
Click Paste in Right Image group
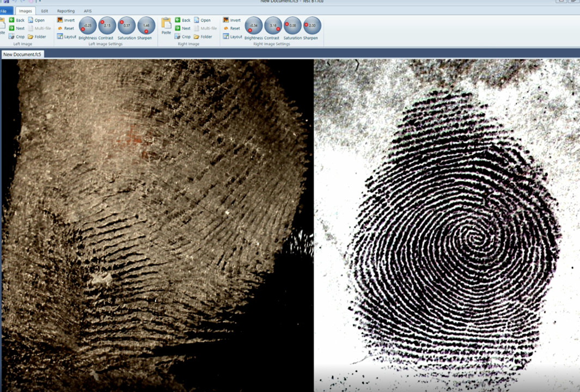167,26
